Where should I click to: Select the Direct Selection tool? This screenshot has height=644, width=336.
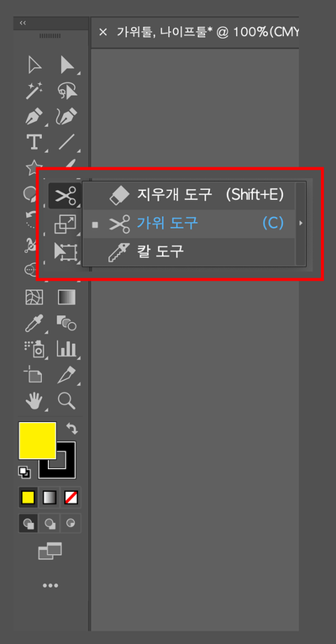[x=35, y=65]
